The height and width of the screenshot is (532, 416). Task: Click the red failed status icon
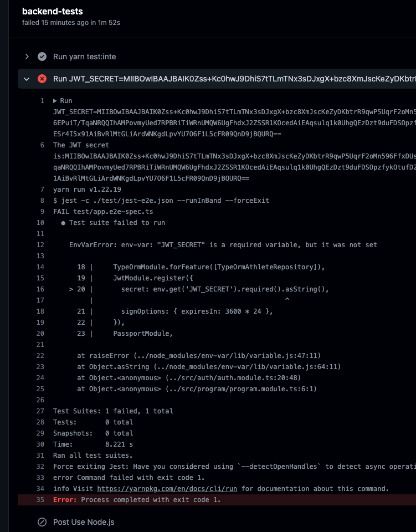[x=42, y=79]
